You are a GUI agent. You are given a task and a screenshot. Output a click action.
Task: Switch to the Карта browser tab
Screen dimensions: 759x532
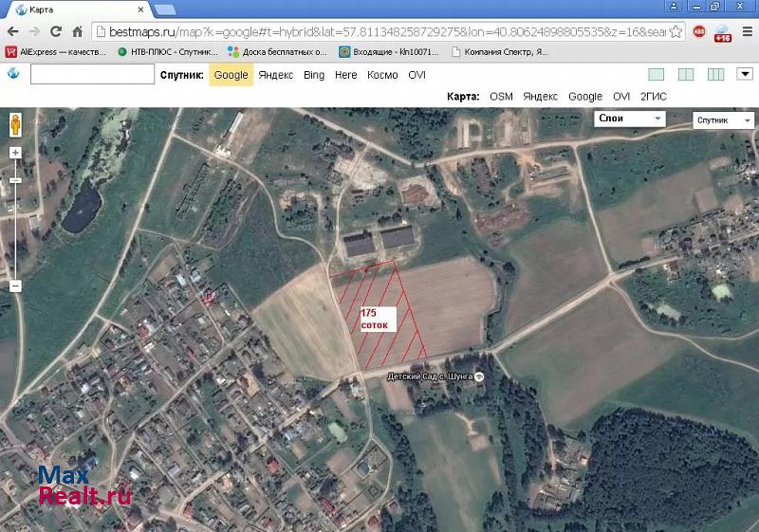click(x=76, y=9)
